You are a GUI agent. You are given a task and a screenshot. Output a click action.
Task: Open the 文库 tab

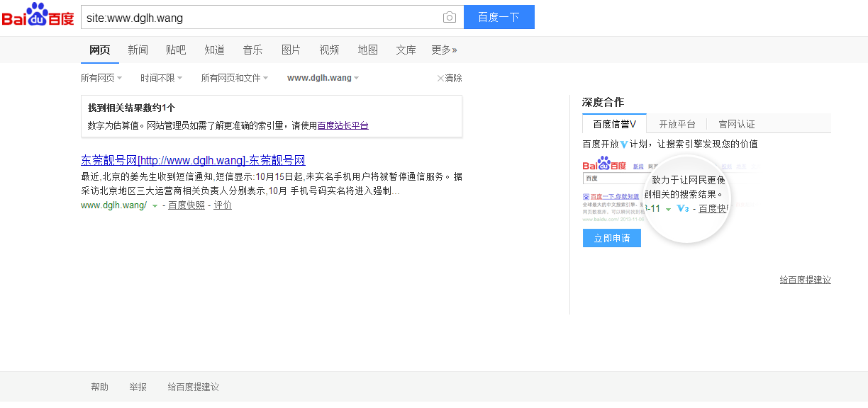click(x=406, y=50)
